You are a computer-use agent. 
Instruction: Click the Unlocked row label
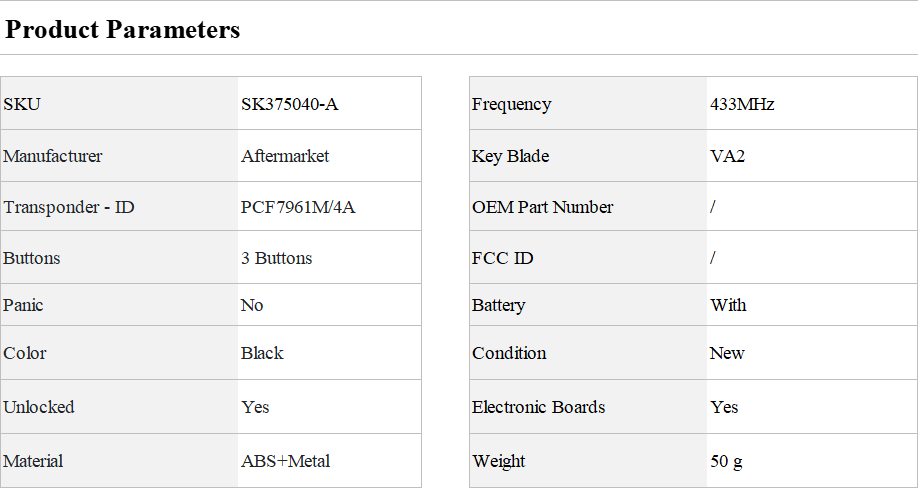point(39,407)
